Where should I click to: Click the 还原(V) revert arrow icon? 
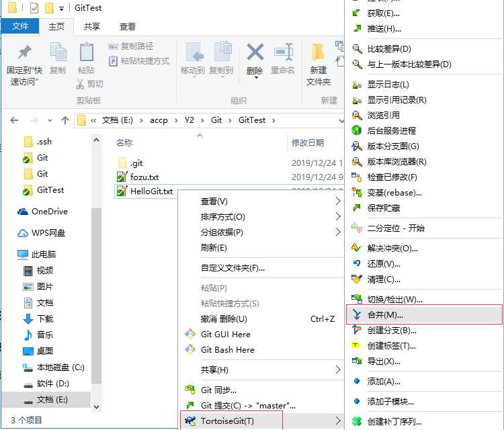pyautogui.click(x=356, y=263)
